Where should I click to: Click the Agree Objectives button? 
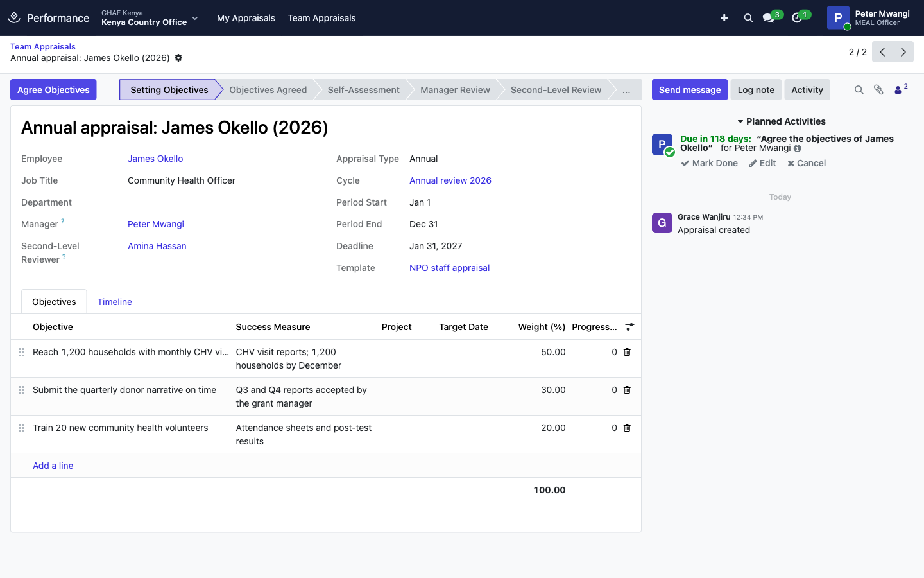click(x=53, y=90)
